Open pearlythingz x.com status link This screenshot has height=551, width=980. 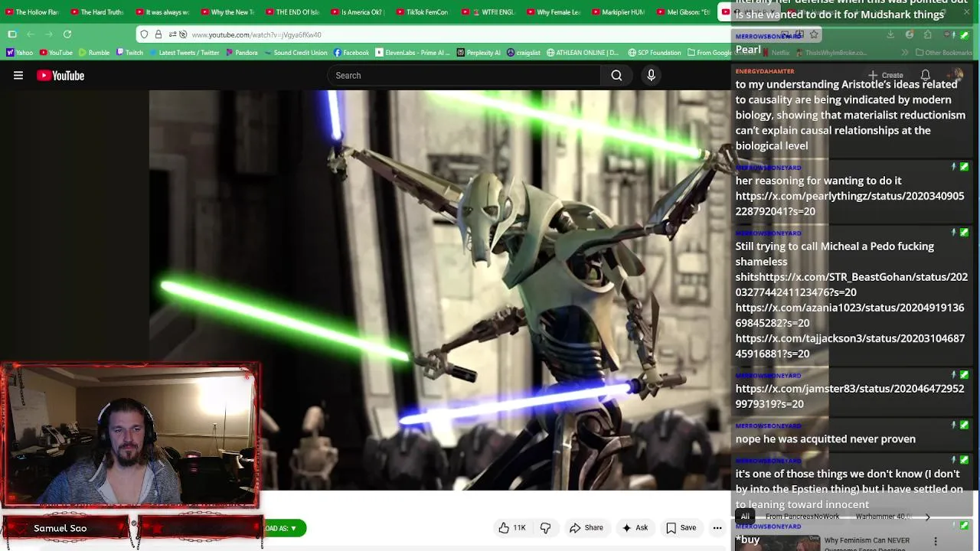[x=850, y=204]
